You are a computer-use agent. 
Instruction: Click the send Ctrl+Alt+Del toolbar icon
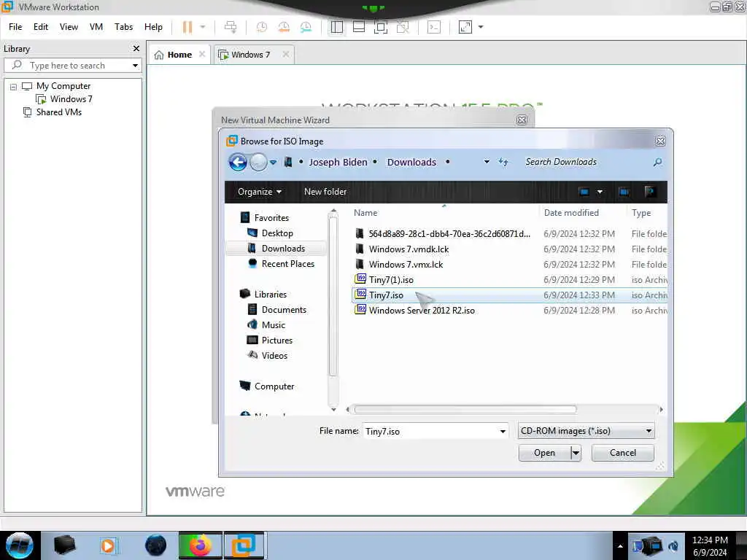point(231,27)
